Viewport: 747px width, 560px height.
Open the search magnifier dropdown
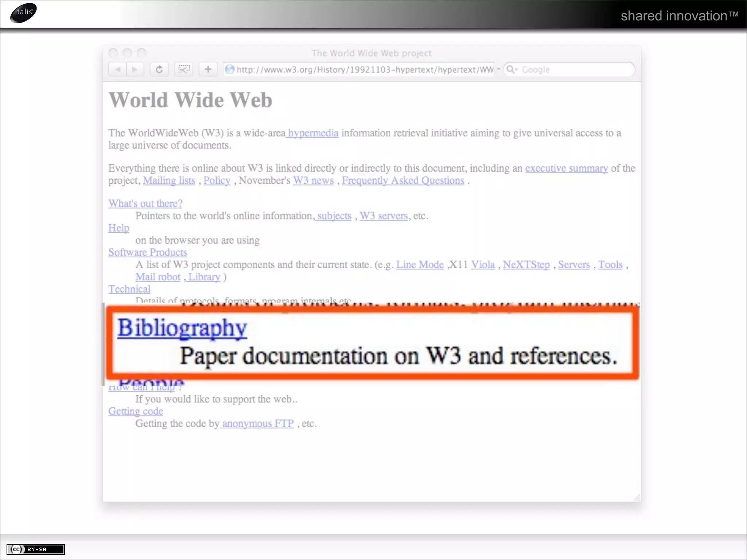[512, 69]
